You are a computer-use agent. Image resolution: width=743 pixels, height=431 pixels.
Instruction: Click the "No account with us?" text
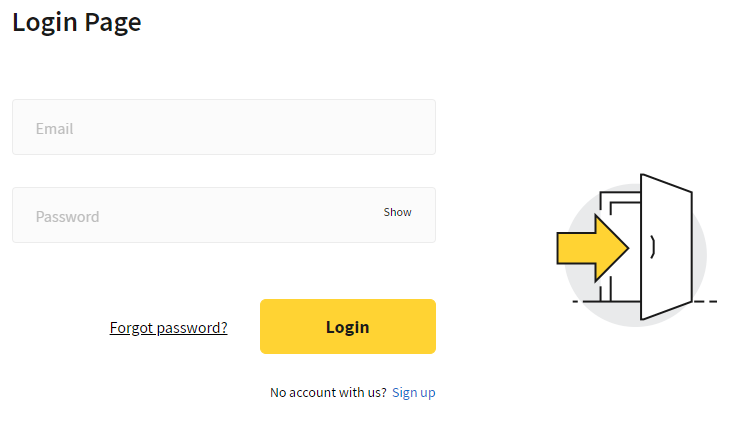tap(328, 392)
